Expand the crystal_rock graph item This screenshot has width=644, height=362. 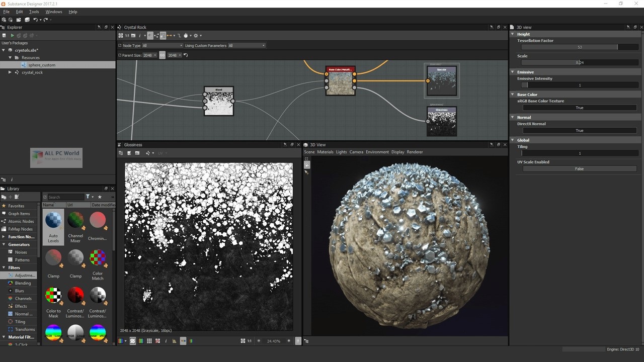[x=10, y=72]
